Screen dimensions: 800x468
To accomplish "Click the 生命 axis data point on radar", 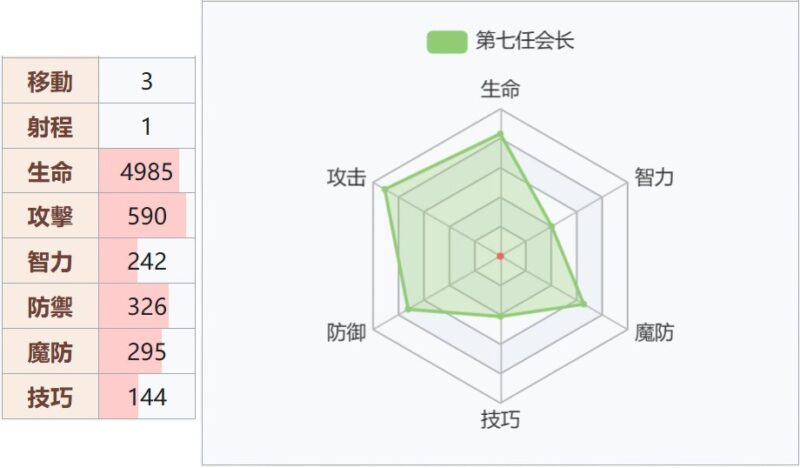I will tap(501, 134).
